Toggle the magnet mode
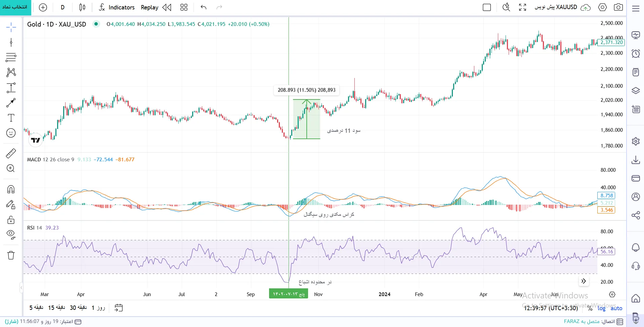This screenshot has width=644, height=327. click(11, 189)
